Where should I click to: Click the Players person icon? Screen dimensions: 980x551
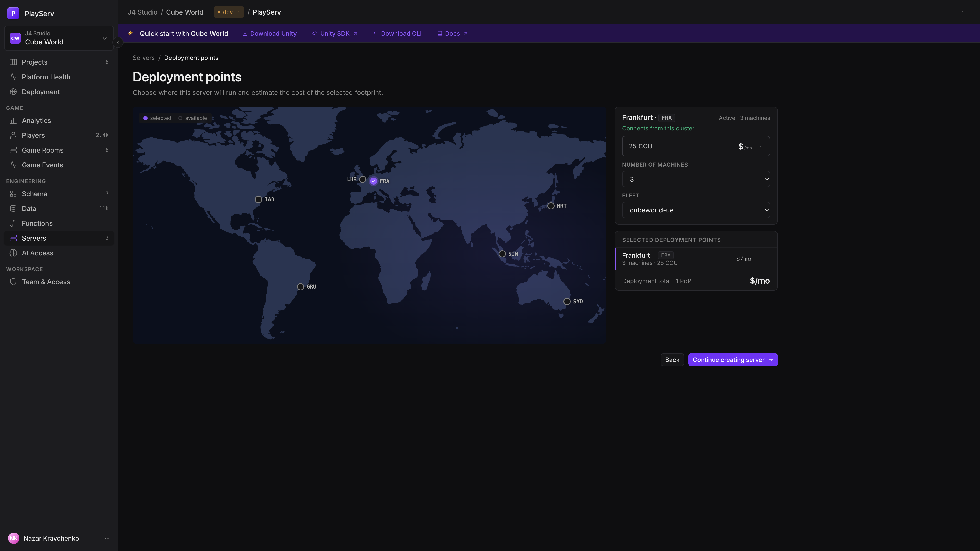pos(13,135)
